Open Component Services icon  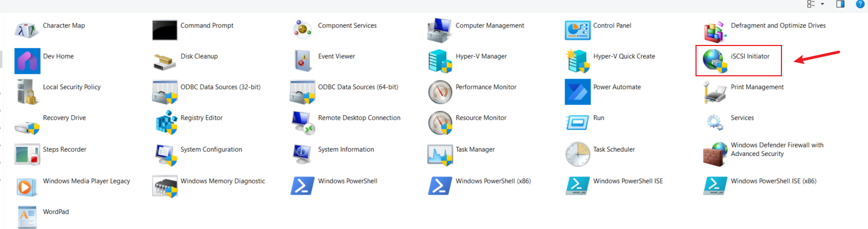tap(302, 30)
